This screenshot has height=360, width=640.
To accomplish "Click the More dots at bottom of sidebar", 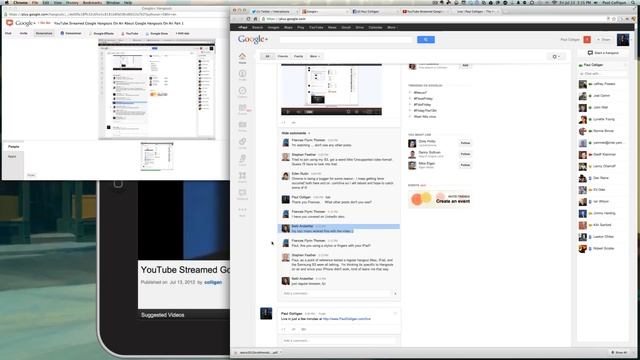I will coord(242,210).
